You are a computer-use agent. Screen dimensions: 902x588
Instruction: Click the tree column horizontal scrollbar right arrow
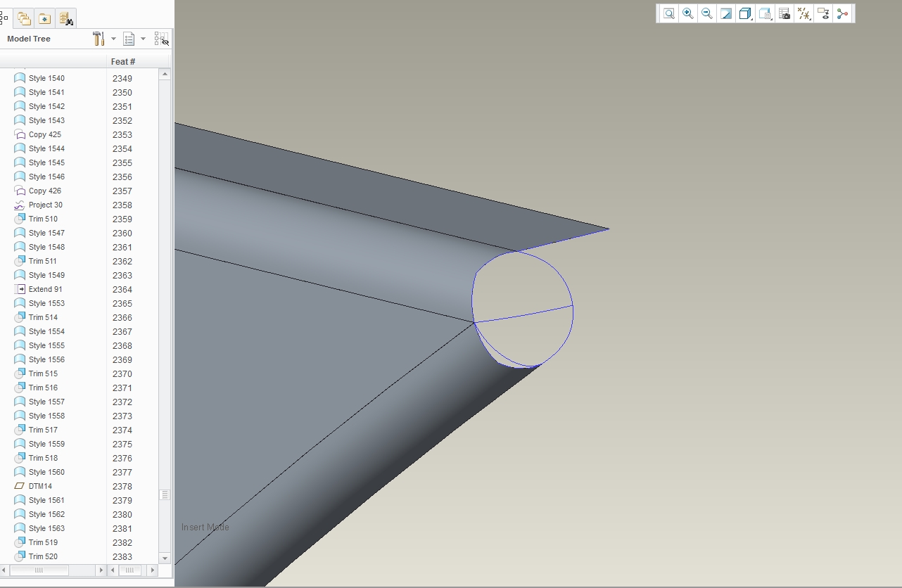[x=101, y=570]
